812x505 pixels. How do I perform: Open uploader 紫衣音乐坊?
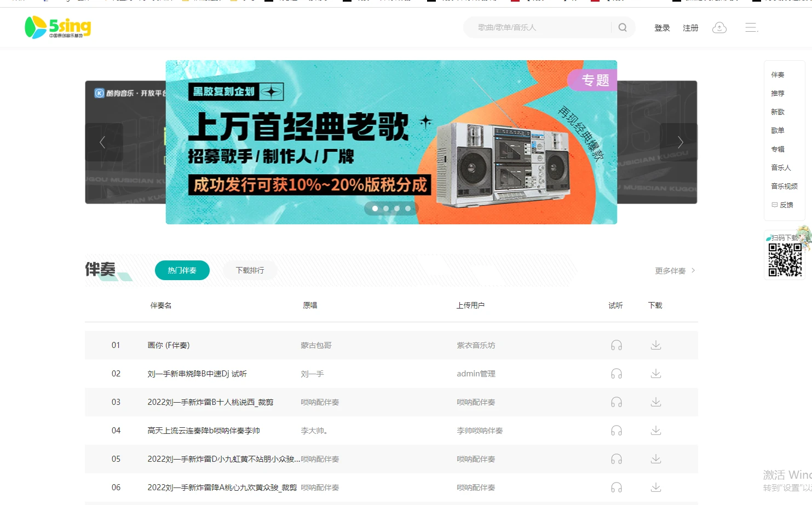click(476, 345)
